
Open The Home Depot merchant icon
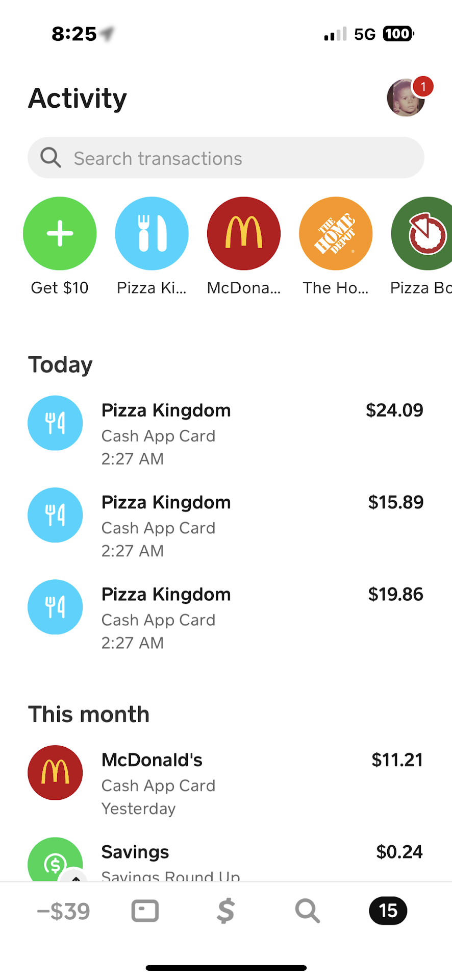[336, 233]
